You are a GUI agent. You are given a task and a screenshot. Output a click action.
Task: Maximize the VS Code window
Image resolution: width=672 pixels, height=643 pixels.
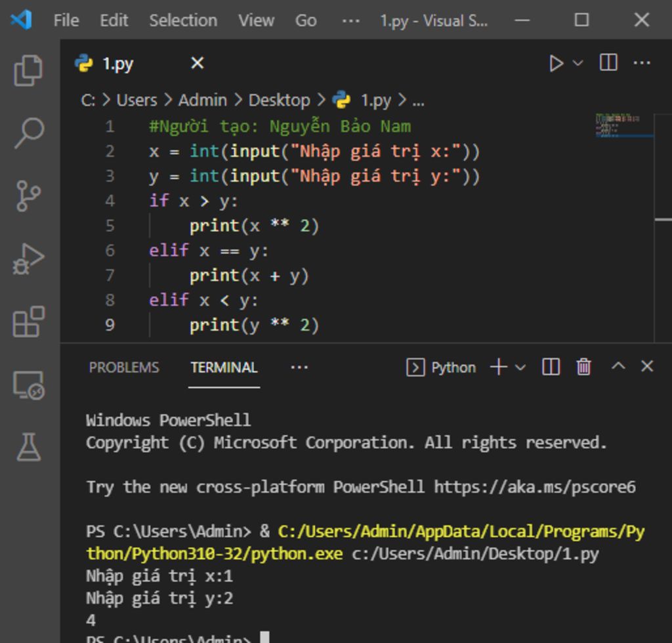point(581,20)
